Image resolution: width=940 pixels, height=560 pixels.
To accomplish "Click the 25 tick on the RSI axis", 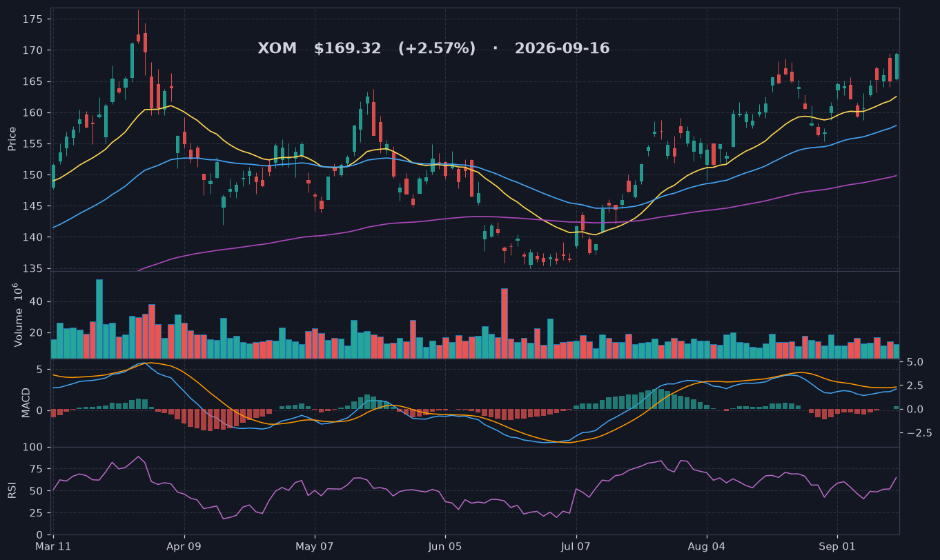I will 37,513.
